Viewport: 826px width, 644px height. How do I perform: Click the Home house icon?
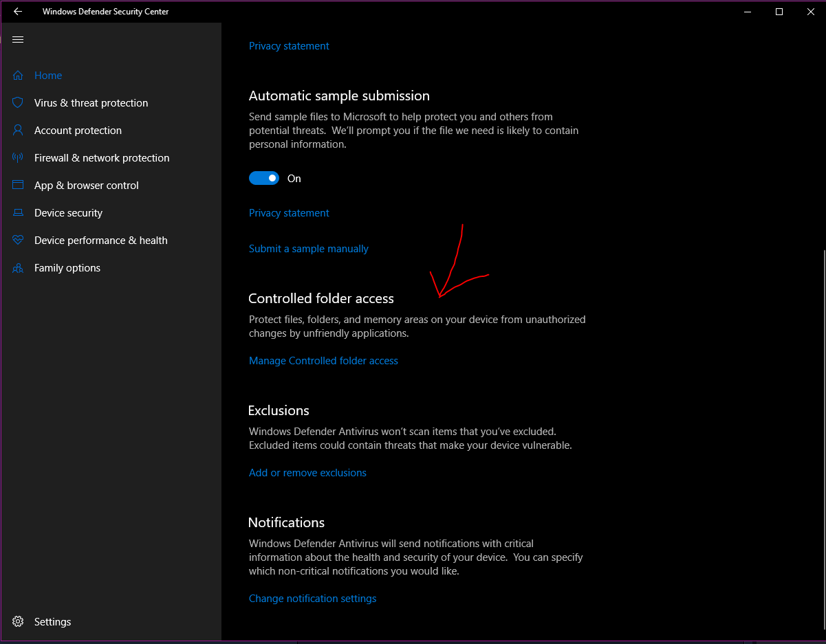pyautogui.click(x=18, y=76)
